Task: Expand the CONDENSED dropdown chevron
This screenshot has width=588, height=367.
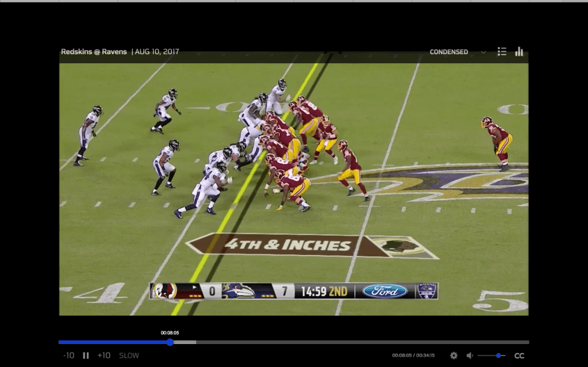Action: [483, 52]
